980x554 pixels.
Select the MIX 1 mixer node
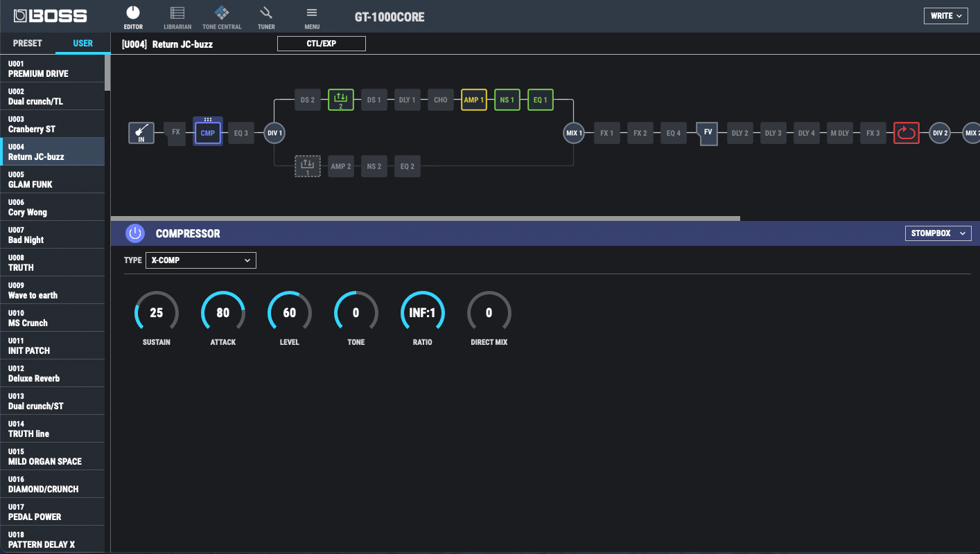tap(574, 133)
